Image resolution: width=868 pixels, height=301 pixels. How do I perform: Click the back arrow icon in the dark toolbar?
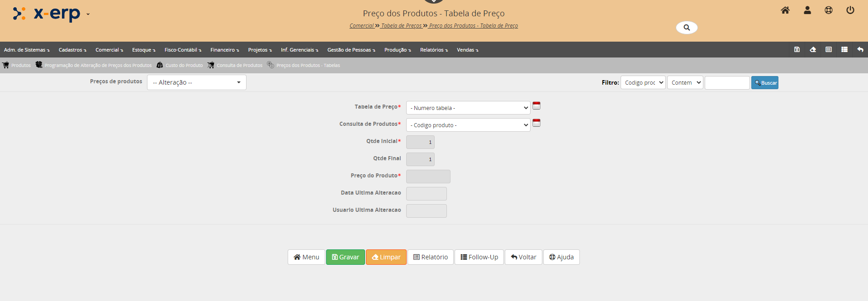click(860, 50)
